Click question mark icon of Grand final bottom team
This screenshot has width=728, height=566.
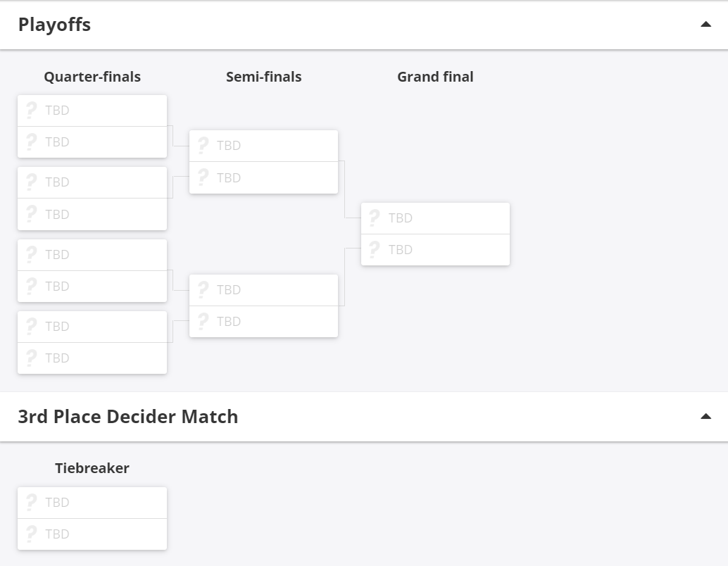[375, 250]
